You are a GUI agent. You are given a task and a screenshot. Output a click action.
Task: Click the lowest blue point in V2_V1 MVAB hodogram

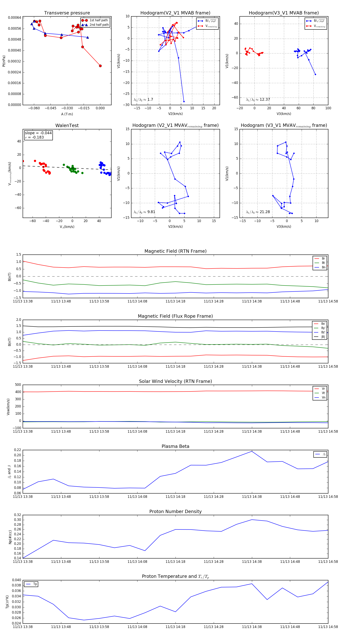(x=184, y=101)
